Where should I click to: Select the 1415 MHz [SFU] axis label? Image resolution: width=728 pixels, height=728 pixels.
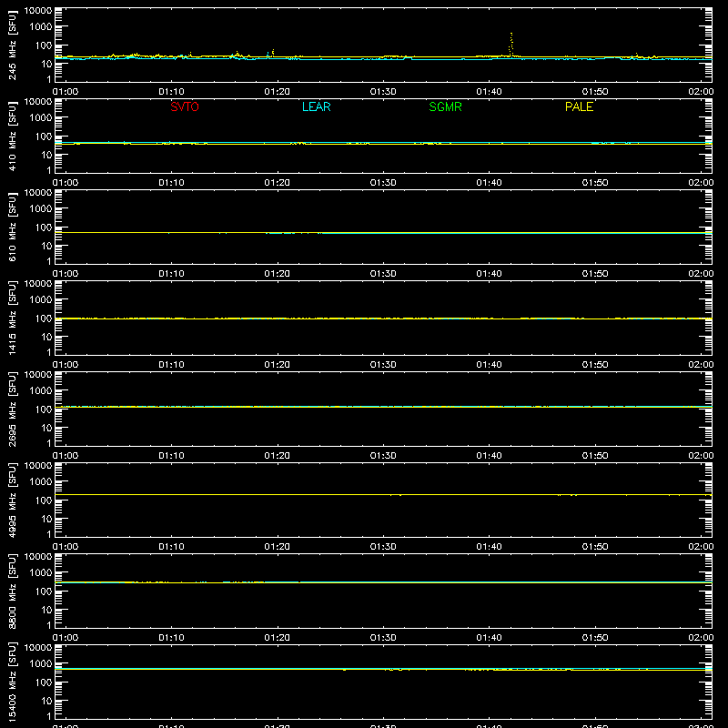(12, 318)
